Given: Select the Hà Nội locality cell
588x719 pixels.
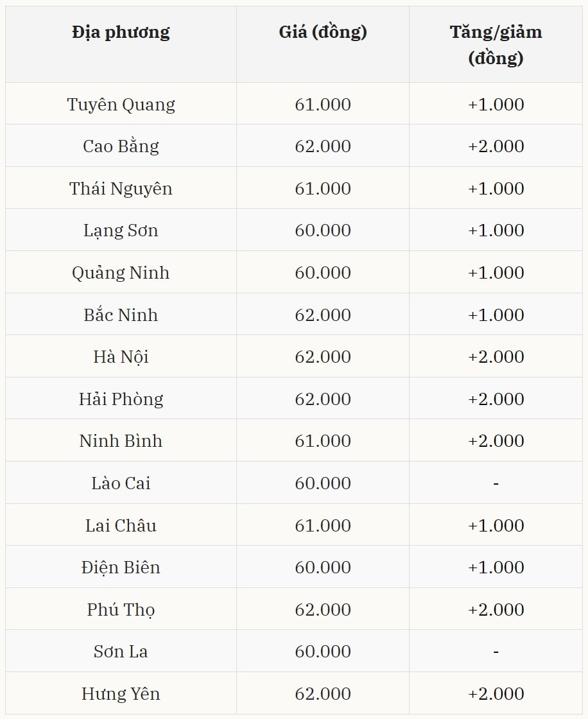Looking at the screenshot, I should coord(121,357).
